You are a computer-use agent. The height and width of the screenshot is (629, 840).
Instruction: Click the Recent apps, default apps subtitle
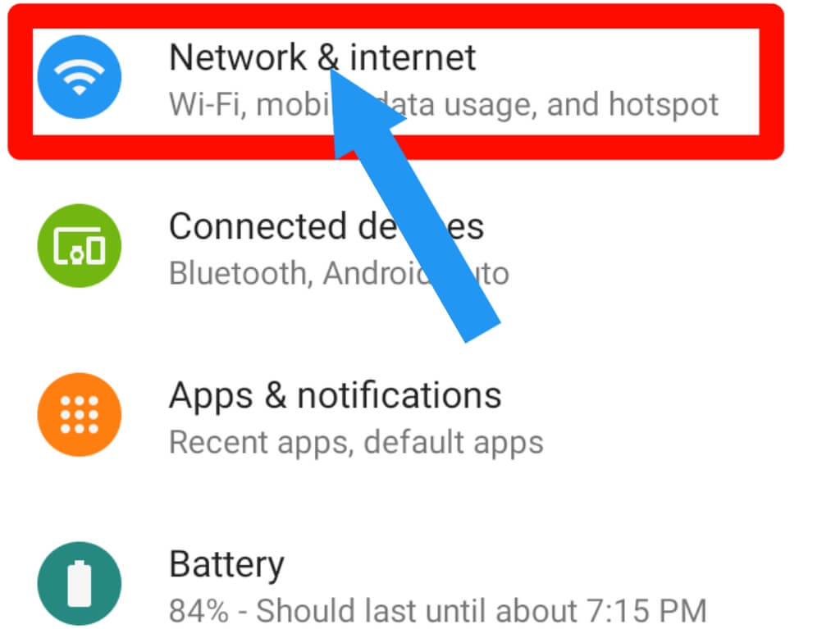[x=356, y=443]
